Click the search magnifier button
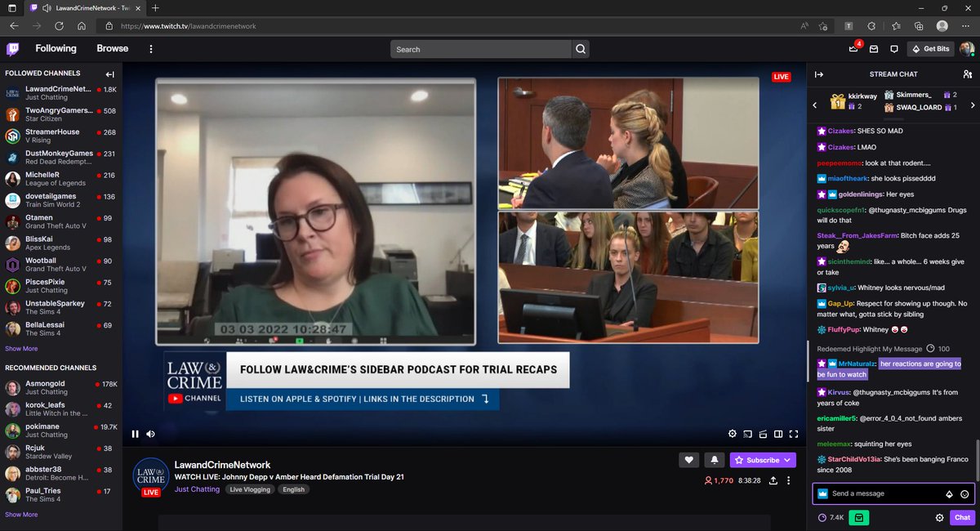 (x=581, y=49)
